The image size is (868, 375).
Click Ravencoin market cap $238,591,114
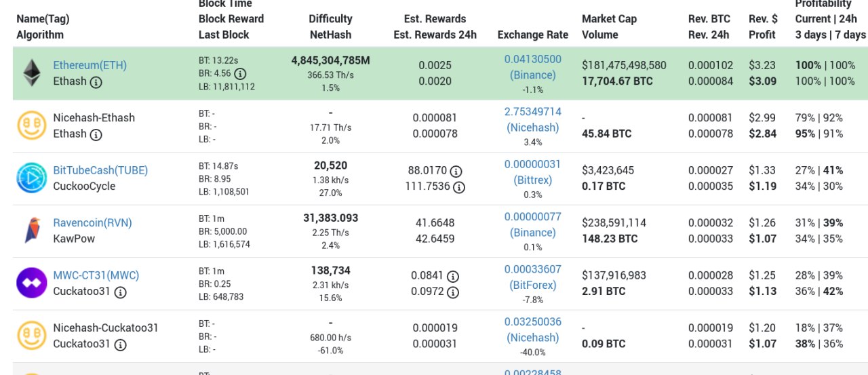coord(614,222)
